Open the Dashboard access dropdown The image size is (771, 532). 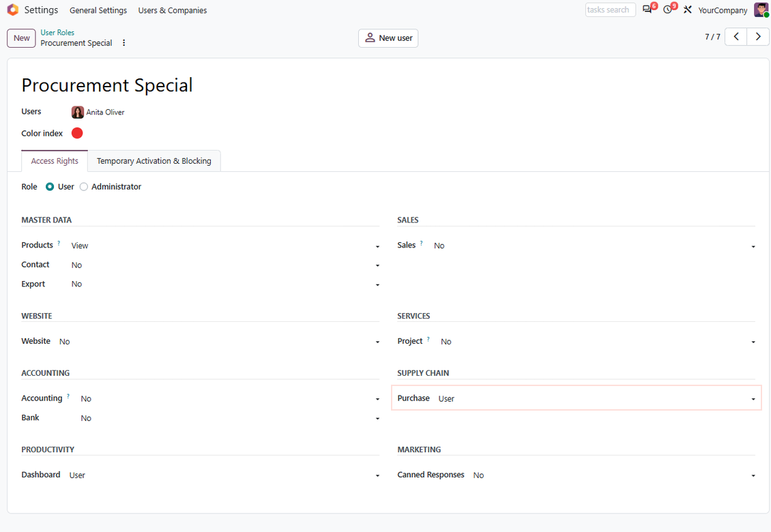224,475
